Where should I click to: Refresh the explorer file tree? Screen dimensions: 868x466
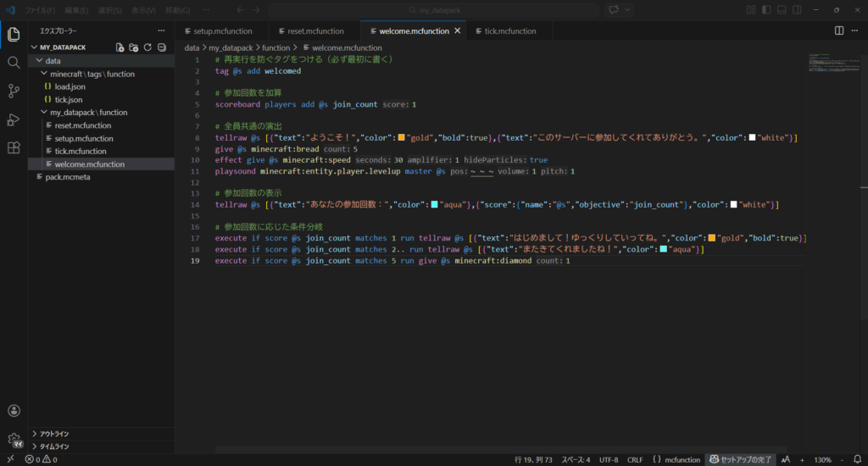[x=148, y=47]
